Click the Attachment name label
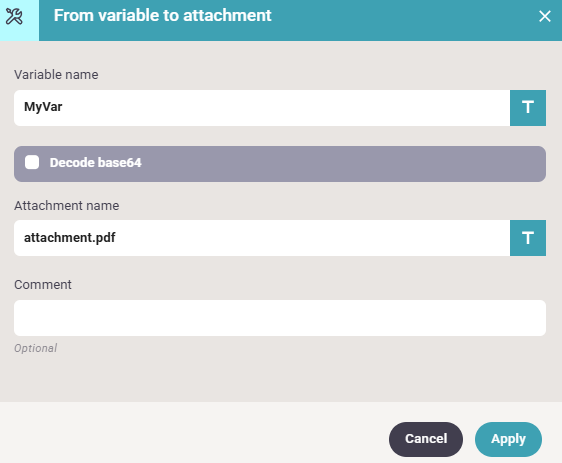The image size is (562, 463). pos(66,206)
